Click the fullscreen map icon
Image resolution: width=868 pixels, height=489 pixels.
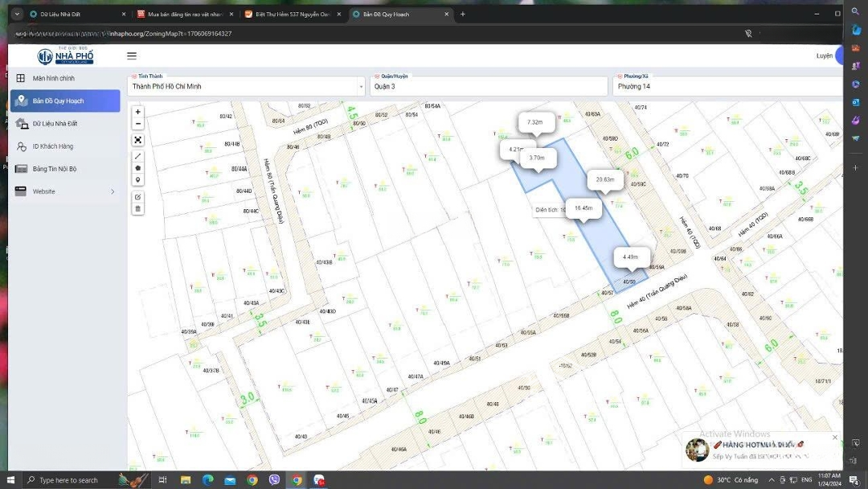pyautogui.click(x=138, y=140)
